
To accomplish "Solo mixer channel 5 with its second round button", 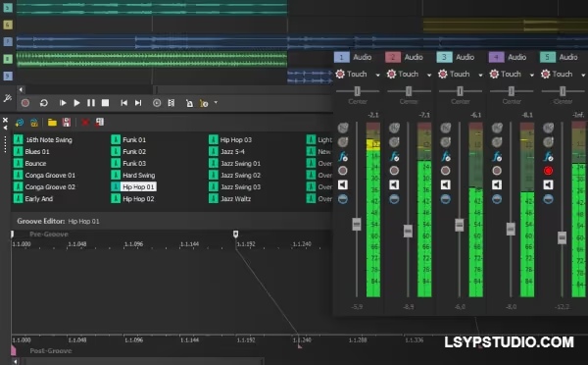I will pyautogui.click(x=548, y=142).
